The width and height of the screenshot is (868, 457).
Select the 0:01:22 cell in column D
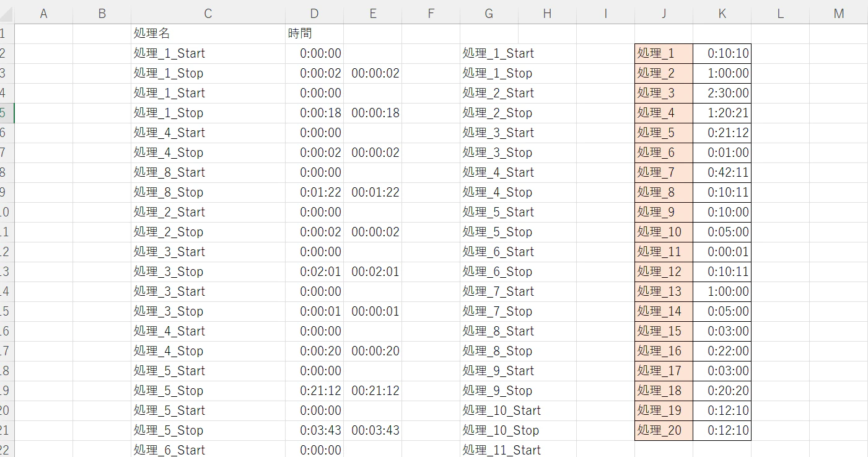click(x=314, y=192)
